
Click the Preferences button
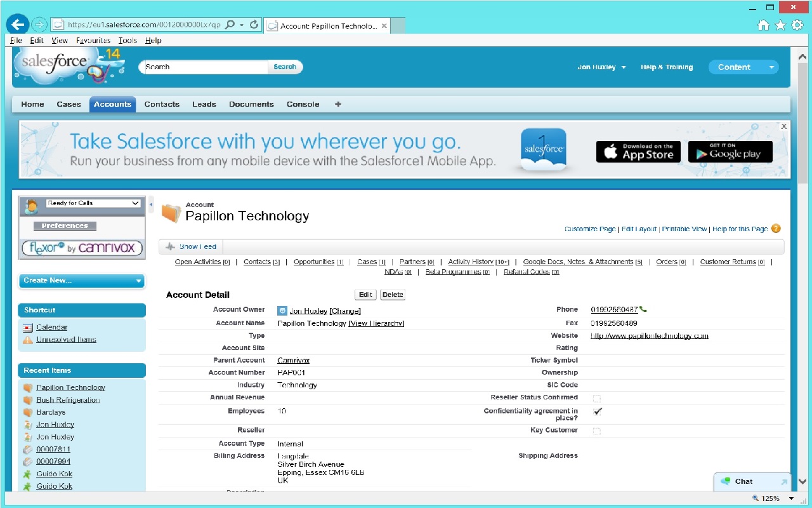[x=65, y=226]
